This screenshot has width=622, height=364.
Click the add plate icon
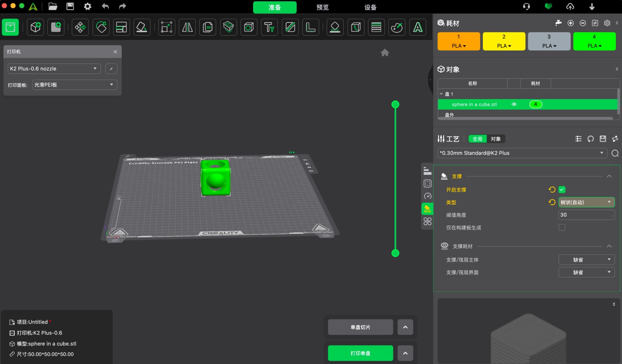coord(56,27)
